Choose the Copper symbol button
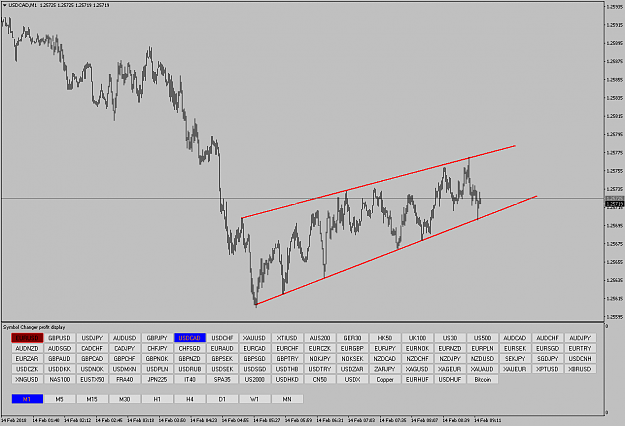Image resolution: width=625 pixels, height=426 pixels. [385, 379]
